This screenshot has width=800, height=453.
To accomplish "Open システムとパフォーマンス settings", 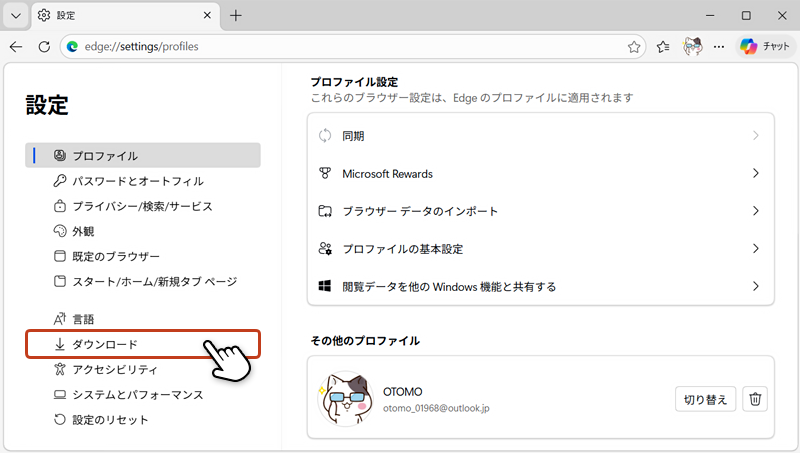I will (x=143, y=394).
